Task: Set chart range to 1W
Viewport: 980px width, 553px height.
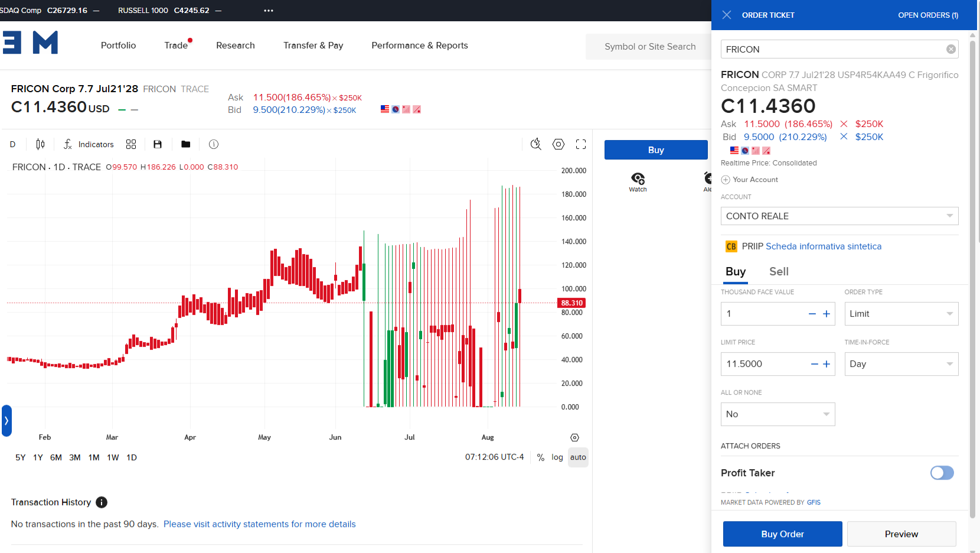Action: coord(113,457)
